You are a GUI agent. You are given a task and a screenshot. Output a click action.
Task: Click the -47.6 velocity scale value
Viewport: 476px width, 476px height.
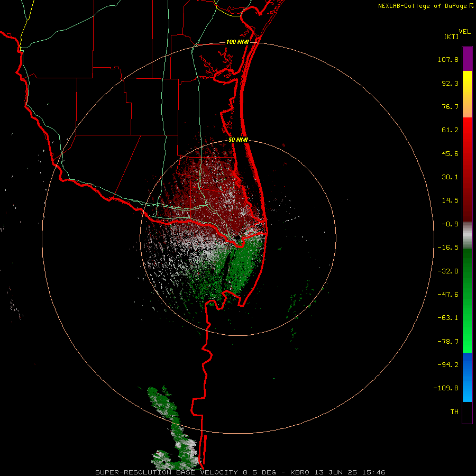click(448, 295)
